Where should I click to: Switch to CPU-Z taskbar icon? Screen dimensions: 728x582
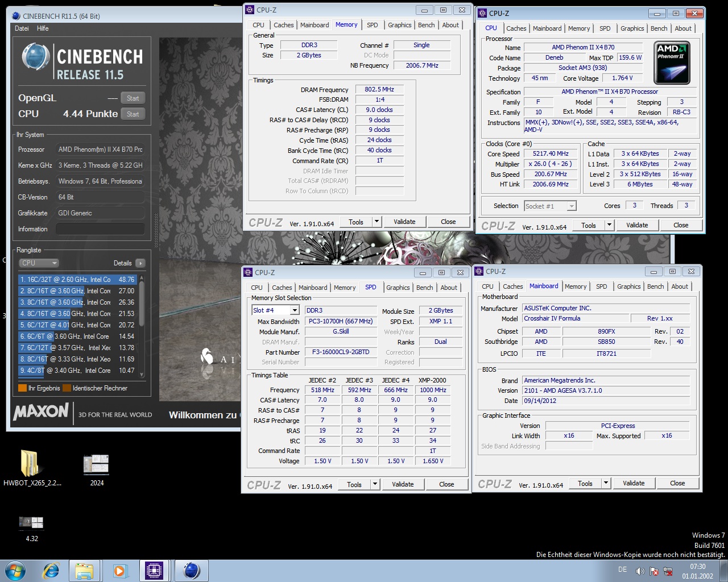tap(154, 570)
